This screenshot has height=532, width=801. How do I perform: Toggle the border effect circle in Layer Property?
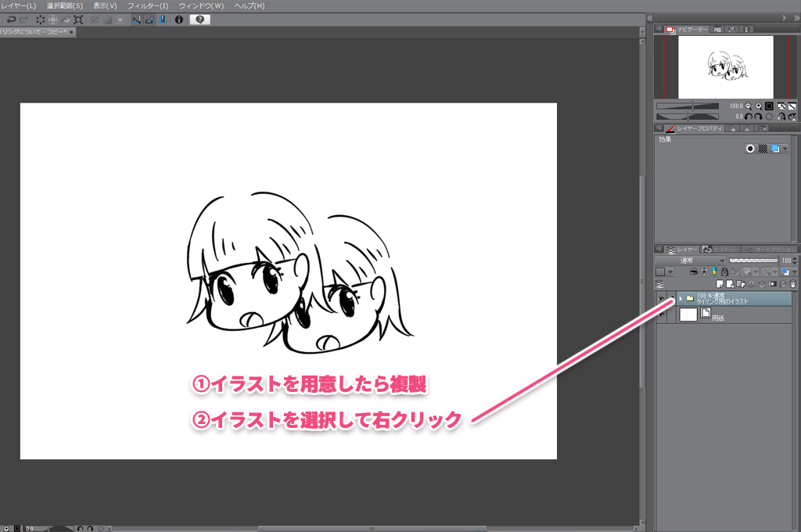(x=750, y=148)
